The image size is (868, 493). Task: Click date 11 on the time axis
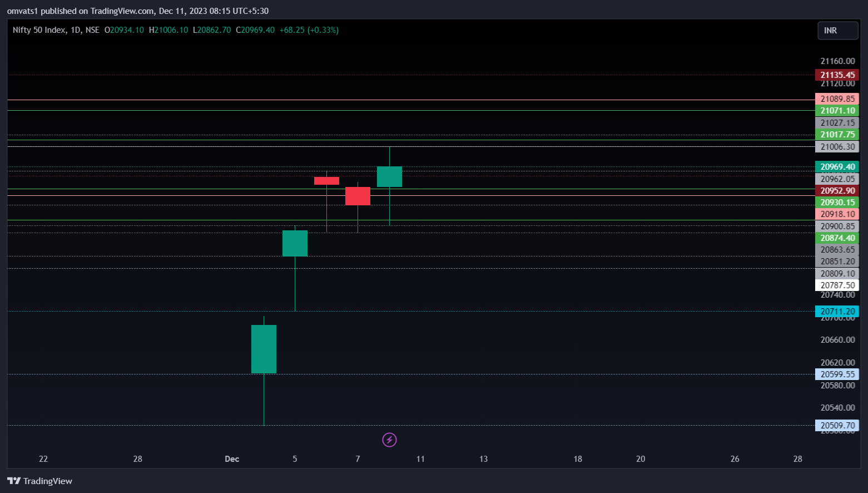point(420,459)
